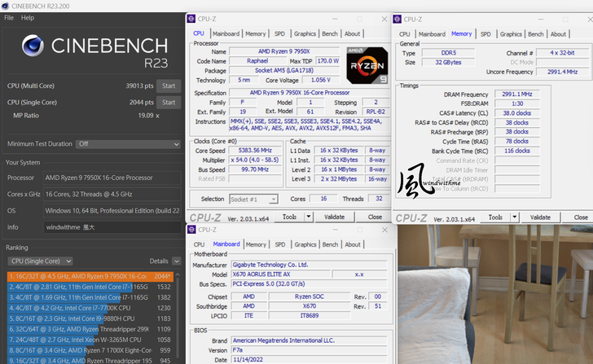The height and width of the screenshot is (364, 593).
Task: Open the Help menu in Cinebench
Action: [x=28, y=17]
